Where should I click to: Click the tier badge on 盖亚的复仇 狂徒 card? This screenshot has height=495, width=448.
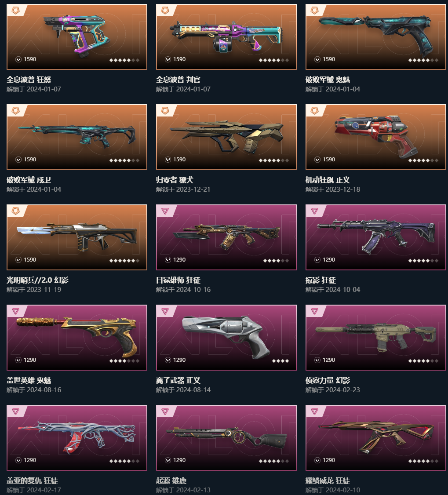tap(15, 411)
